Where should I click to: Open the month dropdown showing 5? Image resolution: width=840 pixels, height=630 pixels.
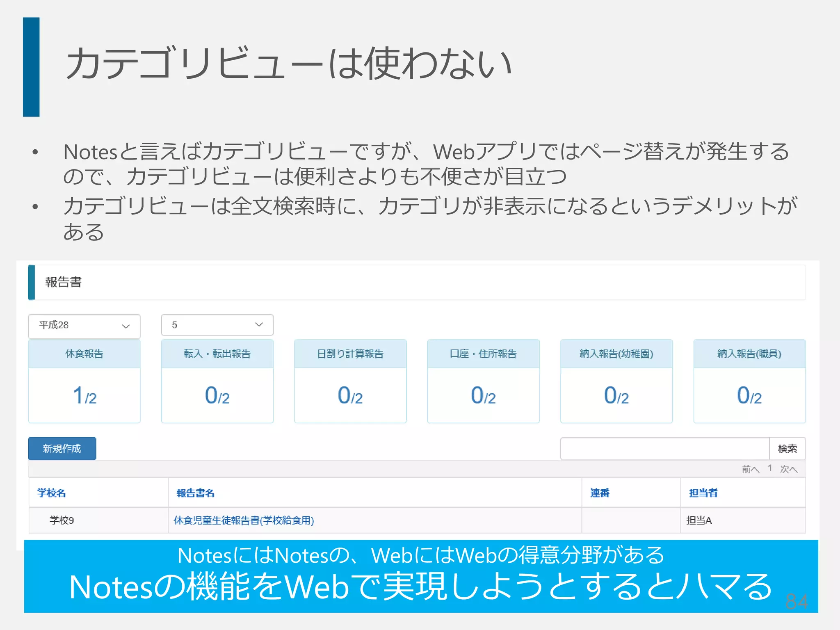(x=217, y=325)
